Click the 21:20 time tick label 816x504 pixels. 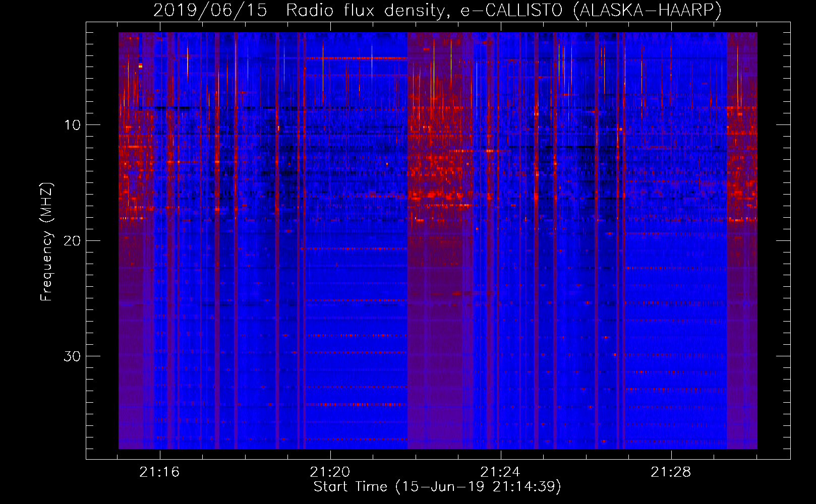[x=330, y=472]
